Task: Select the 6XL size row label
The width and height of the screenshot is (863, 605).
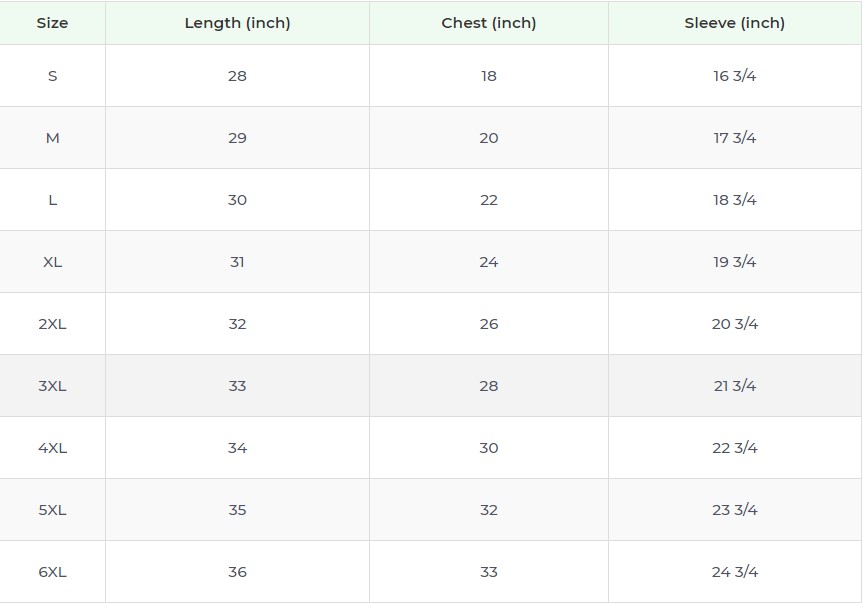Action: tap(52, 572)
